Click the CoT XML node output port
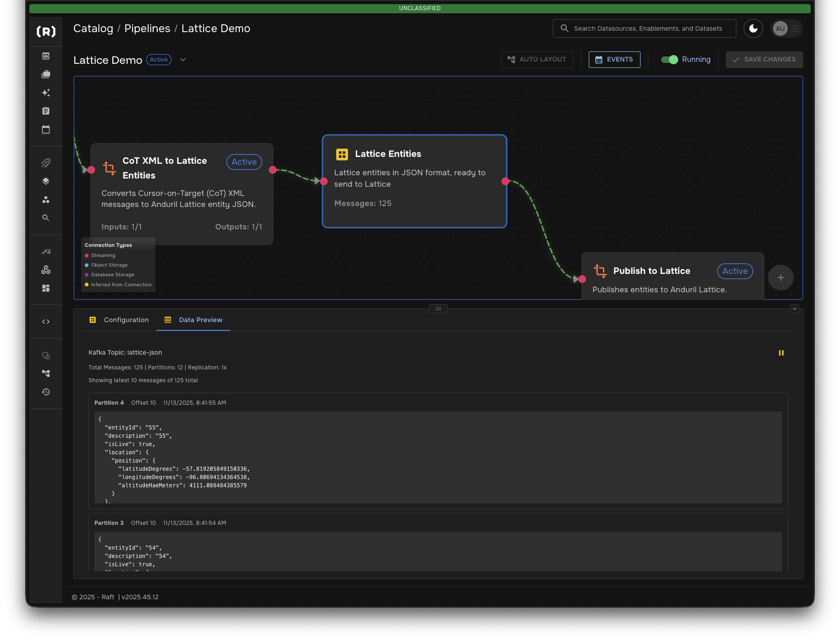The image size is (840, 641). pyautogui.click(x=273, y=170)
